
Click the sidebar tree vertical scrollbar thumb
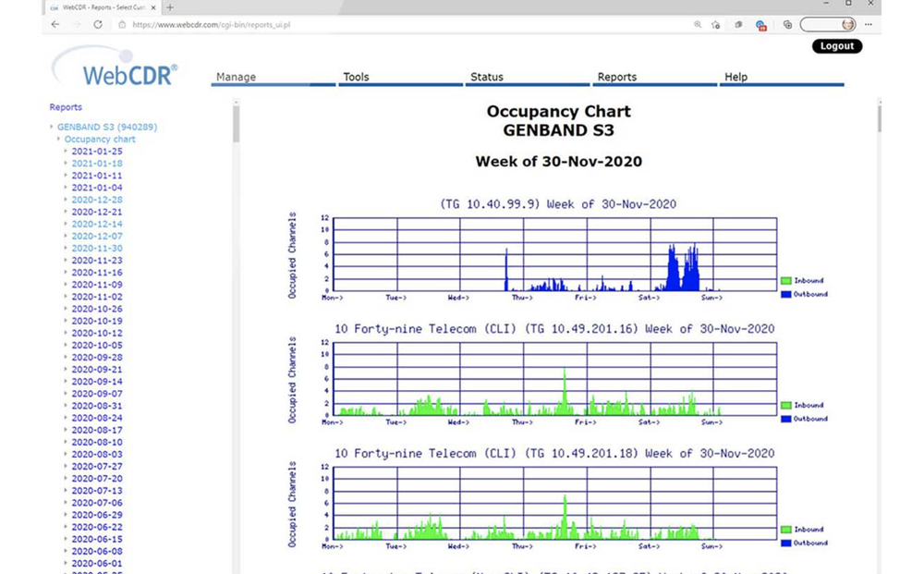pos(236,124)
